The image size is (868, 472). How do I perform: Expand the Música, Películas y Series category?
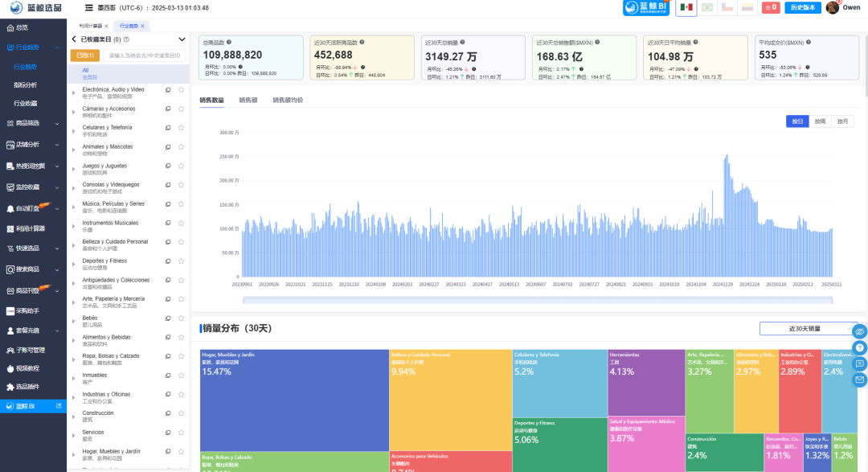(x=74, y=207)
